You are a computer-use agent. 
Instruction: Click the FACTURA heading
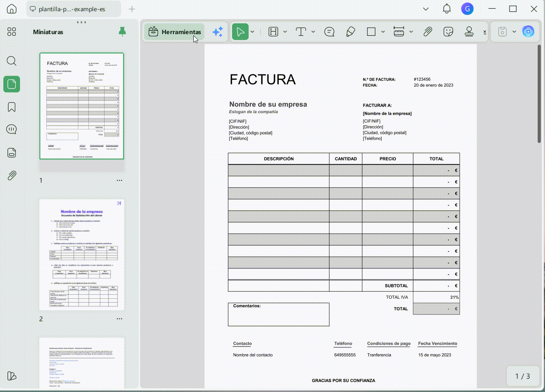262,79
